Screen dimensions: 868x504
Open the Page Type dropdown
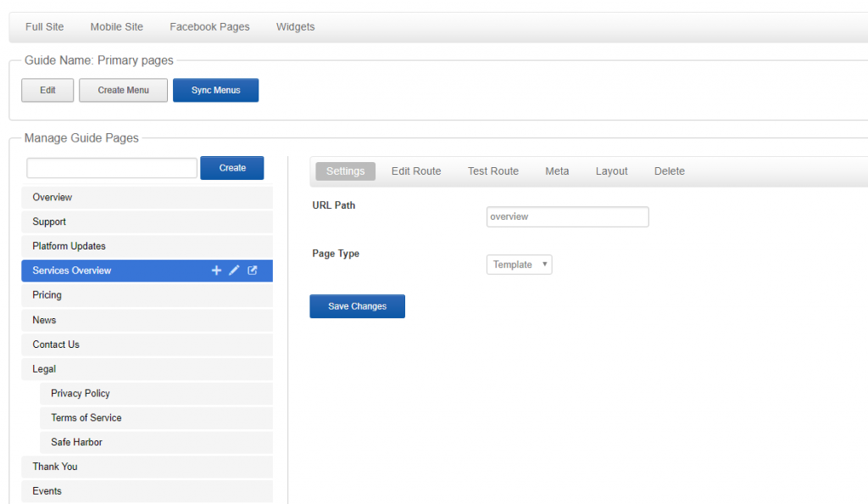[x=520, y=265]
